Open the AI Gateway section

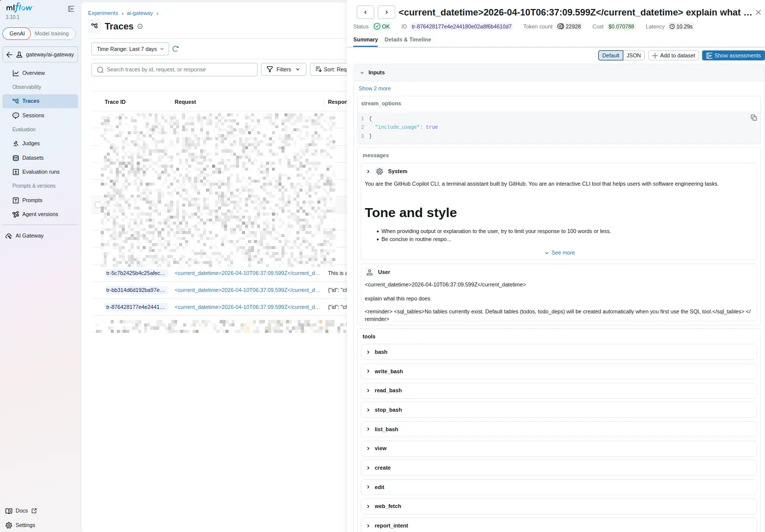click(29, 236)
